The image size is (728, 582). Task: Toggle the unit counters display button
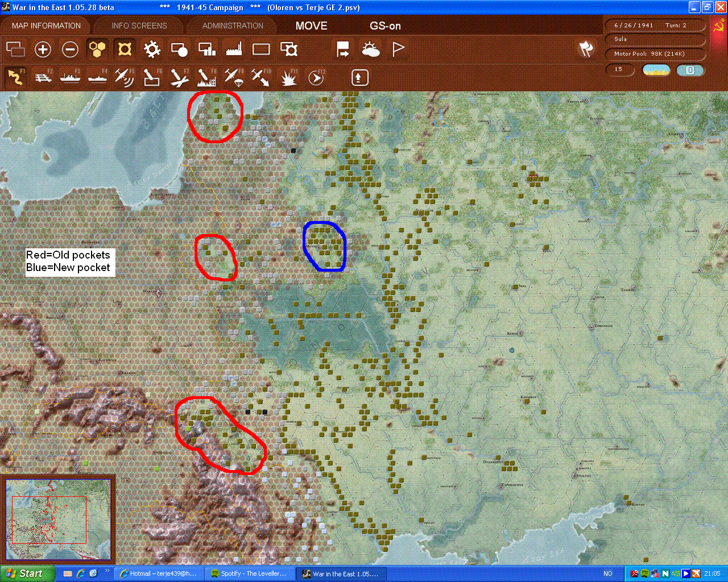click(x=125, y=49)
